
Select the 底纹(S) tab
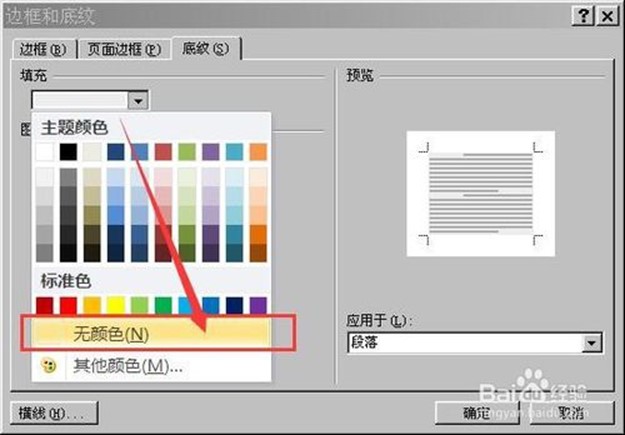206,48
